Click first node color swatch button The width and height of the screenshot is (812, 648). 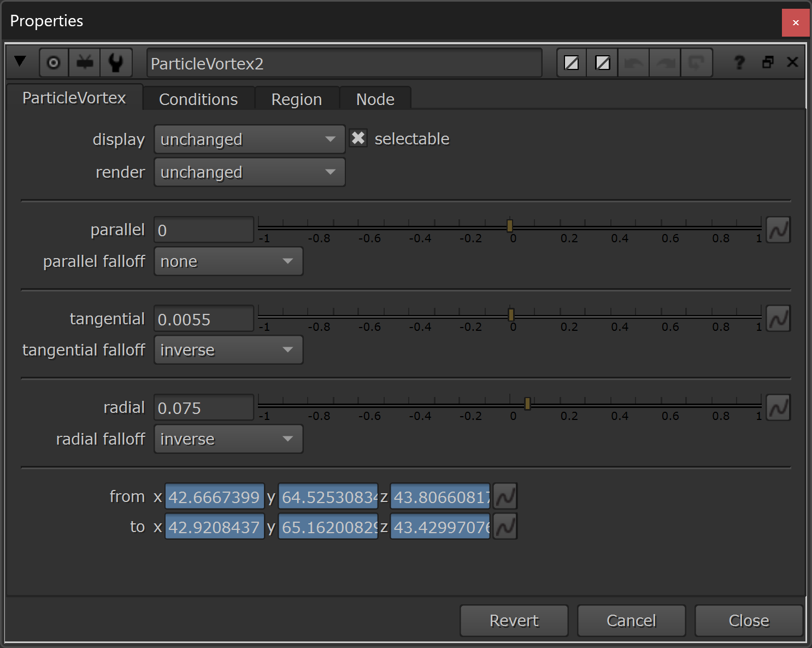[x=572, y=63]
